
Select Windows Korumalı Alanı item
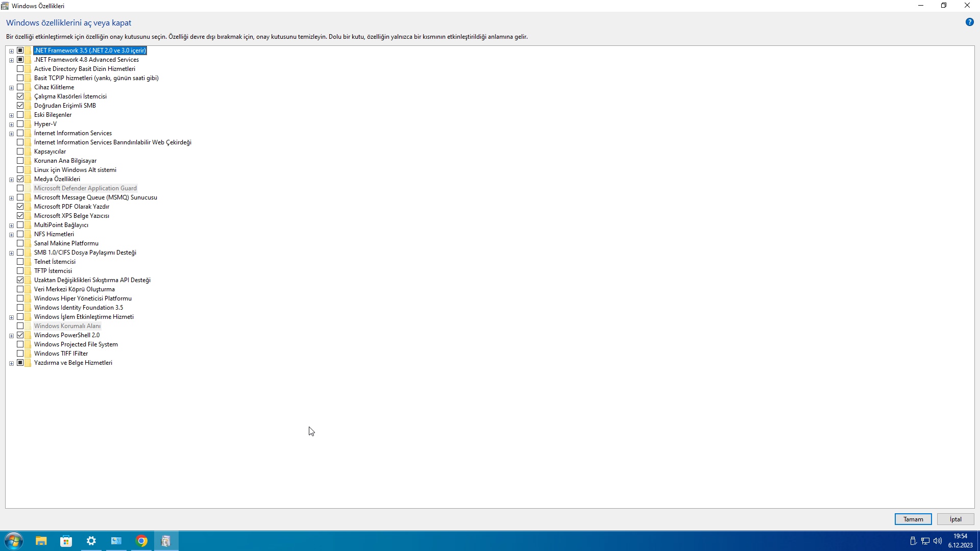point(67,326)
